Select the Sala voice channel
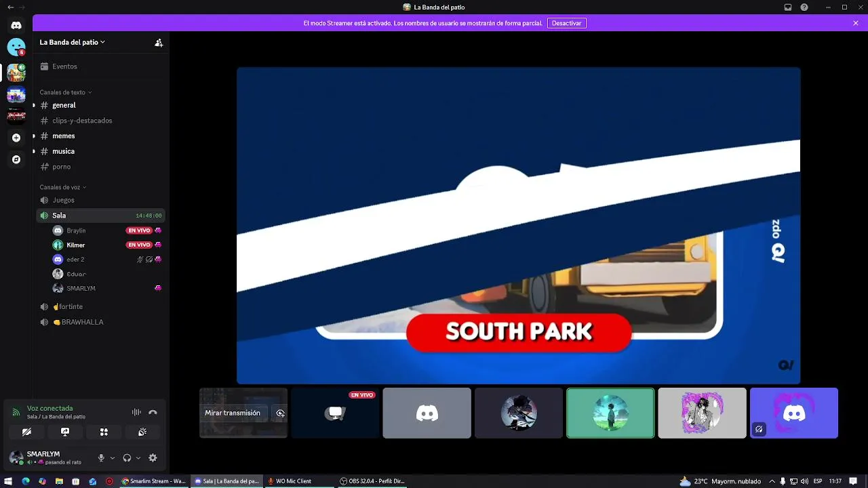 100,216
